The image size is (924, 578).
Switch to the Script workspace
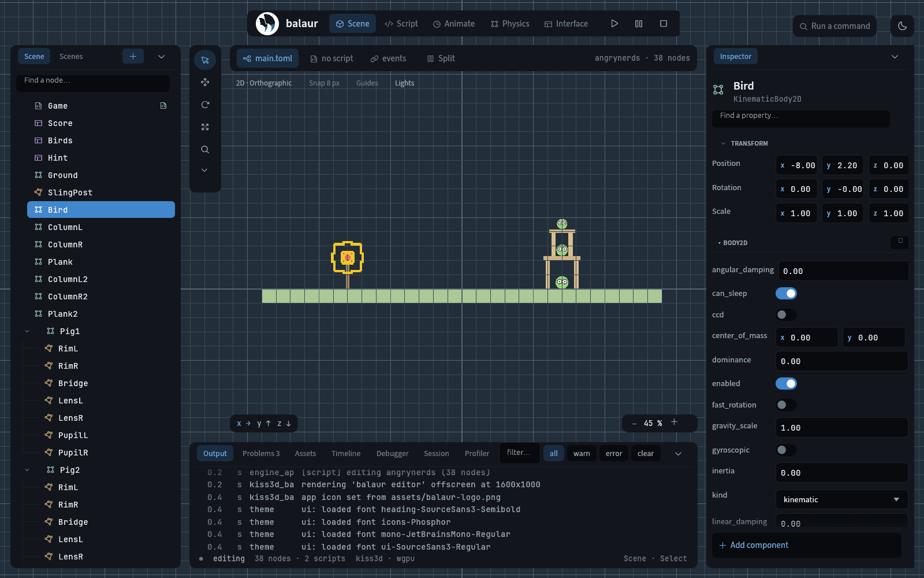[401, 24]
